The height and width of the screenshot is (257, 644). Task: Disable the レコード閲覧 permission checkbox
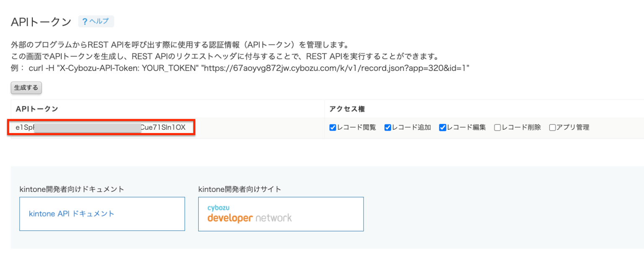(333, 127)
